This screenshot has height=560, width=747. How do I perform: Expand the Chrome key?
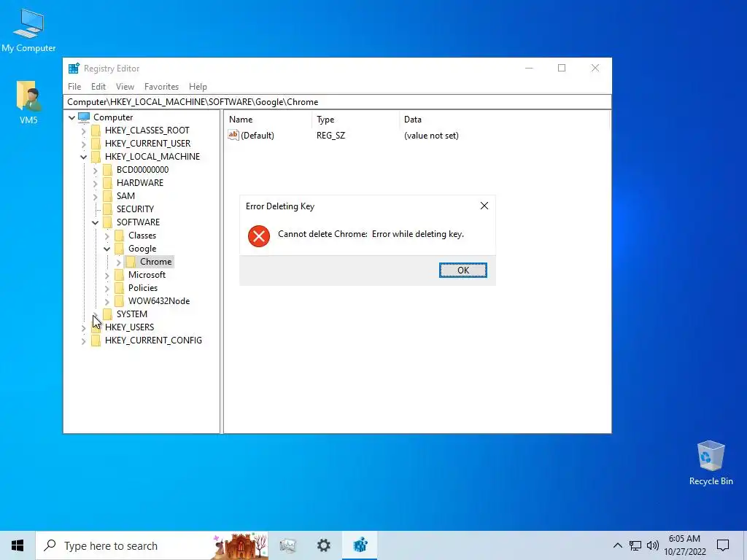click(118, 262)
